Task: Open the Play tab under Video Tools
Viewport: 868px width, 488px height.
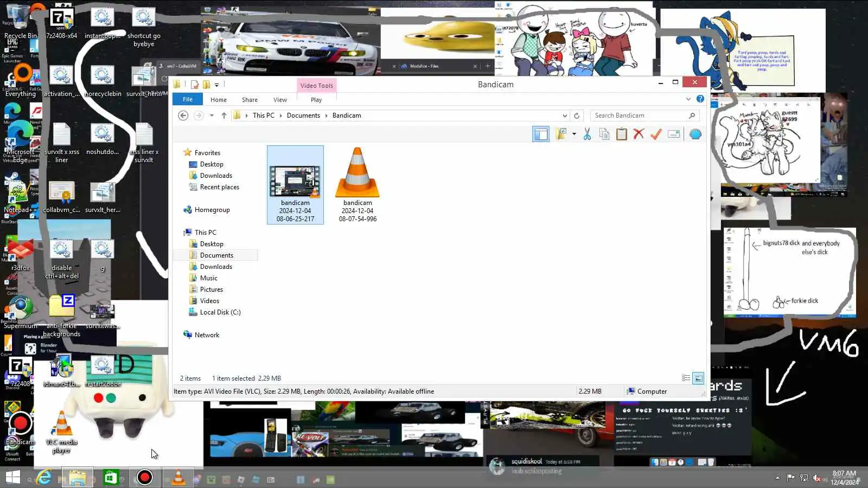Action: pyautogui.click(x=316, y=100)
